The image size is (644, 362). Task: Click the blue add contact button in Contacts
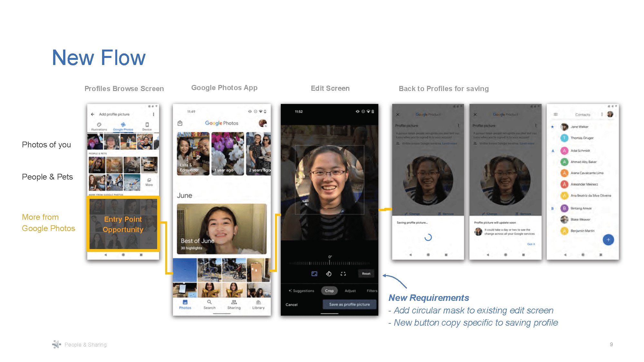pyautogui.click(x=608, y=240)
